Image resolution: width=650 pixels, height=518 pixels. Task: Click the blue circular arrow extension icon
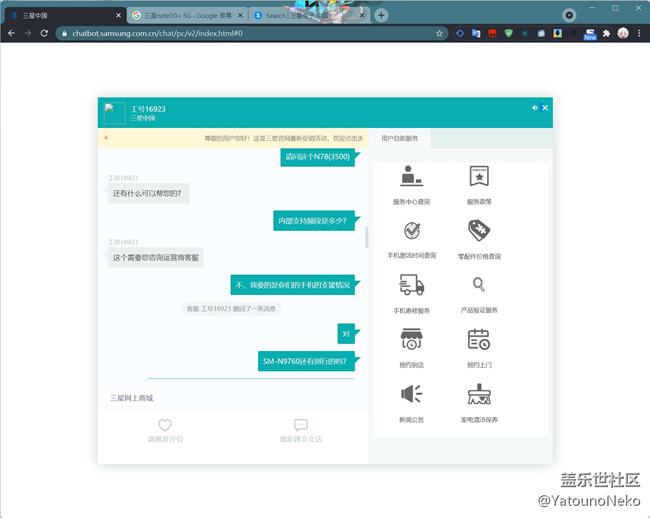click(460, 33)
